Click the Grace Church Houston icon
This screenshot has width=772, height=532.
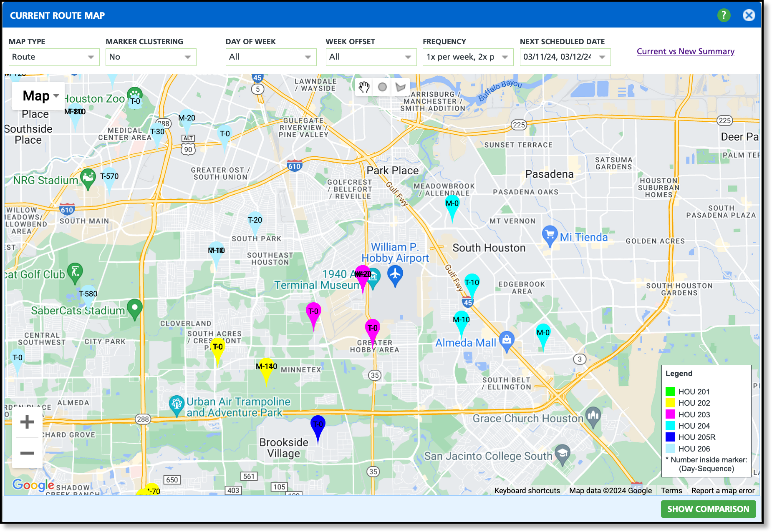(593, 418)
